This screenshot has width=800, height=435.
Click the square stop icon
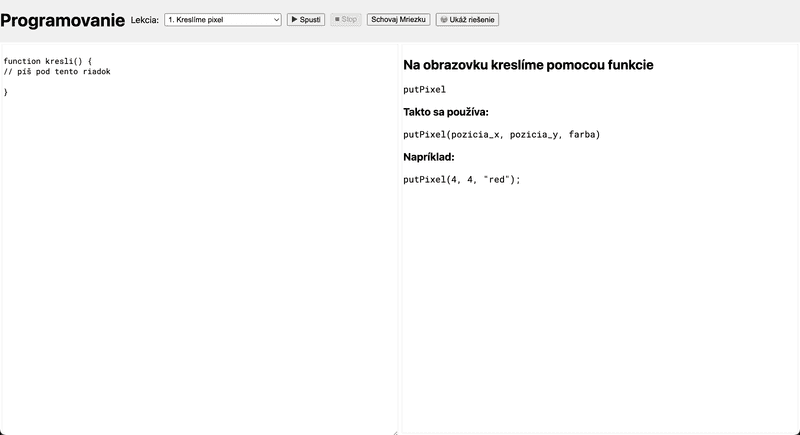tap(337, 19)
